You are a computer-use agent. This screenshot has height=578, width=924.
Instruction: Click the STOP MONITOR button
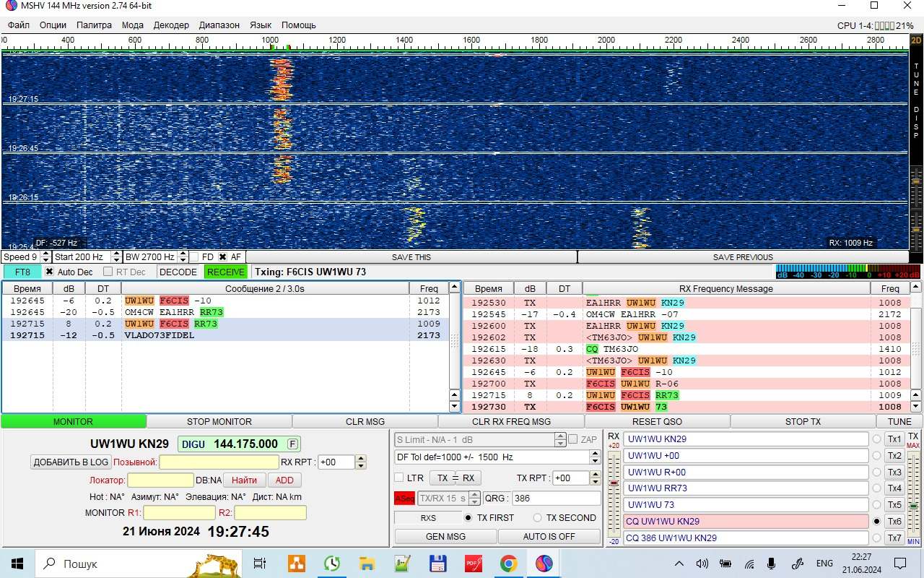pyautogui.click(x=219, y=421)
